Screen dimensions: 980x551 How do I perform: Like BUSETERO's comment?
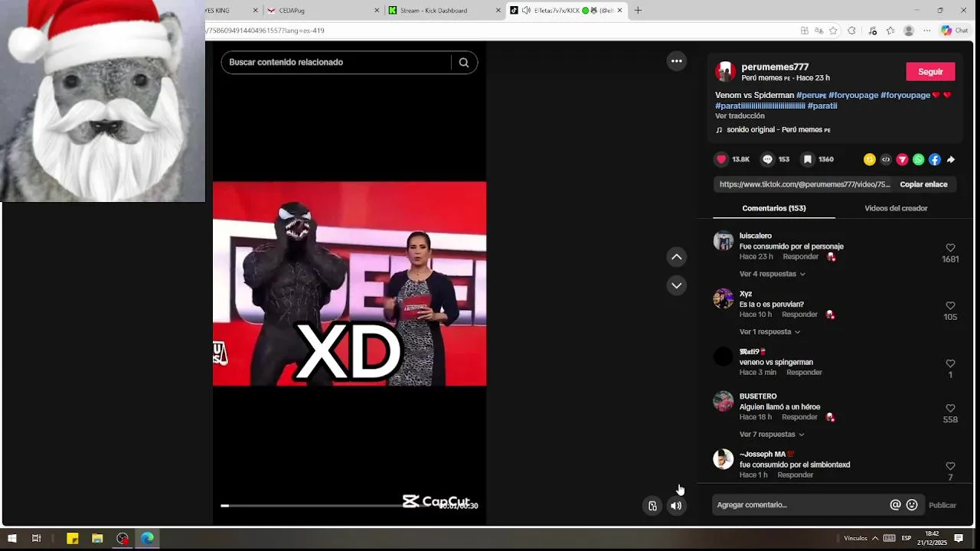(950, 409)
